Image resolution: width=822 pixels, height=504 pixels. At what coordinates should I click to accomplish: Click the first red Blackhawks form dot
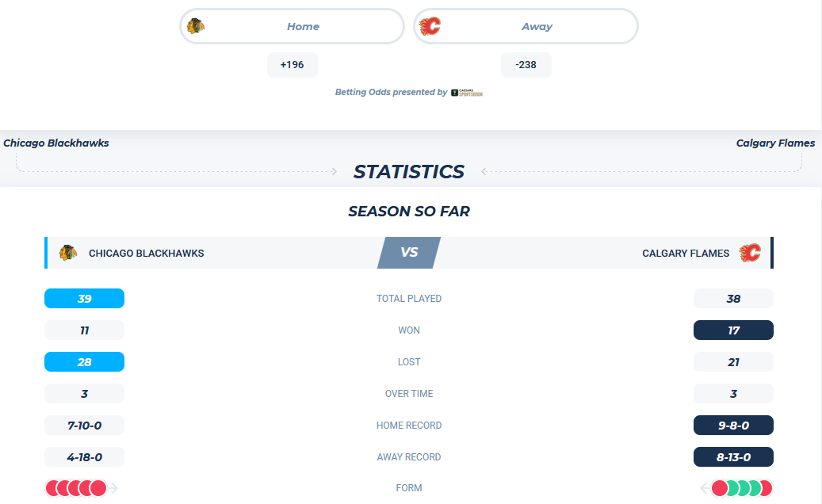point(53,488)
